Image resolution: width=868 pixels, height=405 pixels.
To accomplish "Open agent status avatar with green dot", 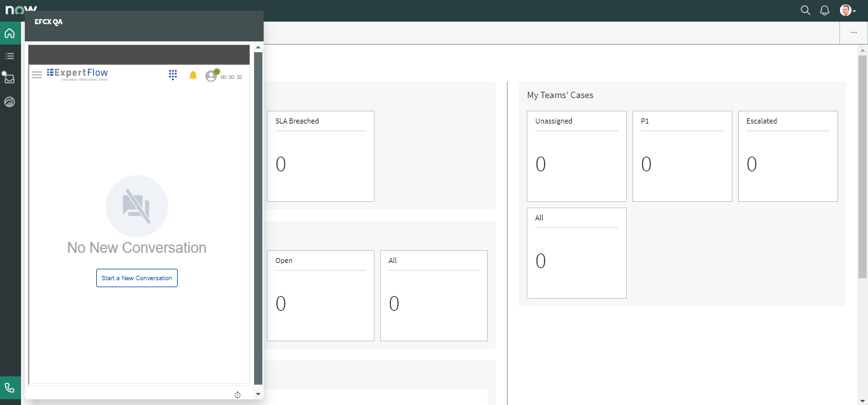I will [x=211, y=76].
